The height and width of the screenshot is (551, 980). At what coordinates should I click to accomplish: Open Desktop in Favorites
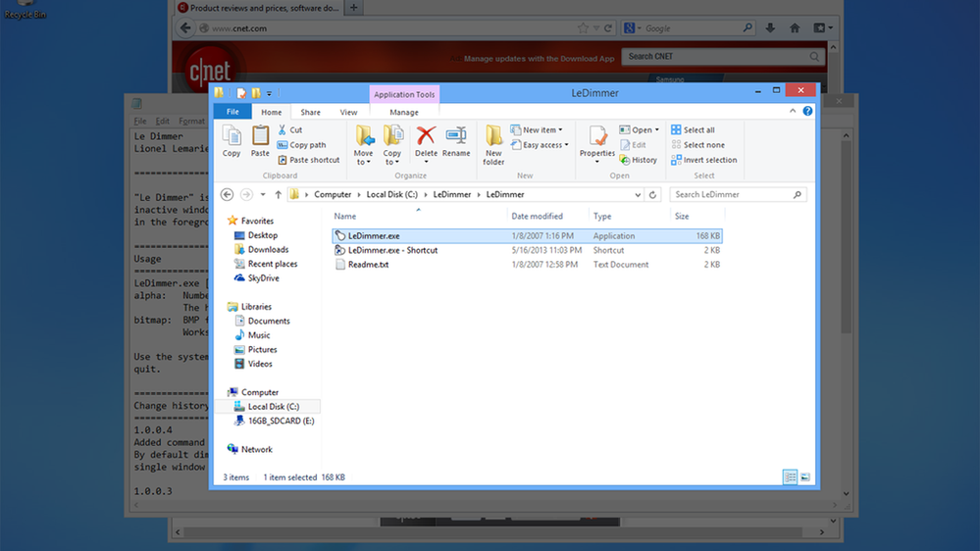(256, 235)
